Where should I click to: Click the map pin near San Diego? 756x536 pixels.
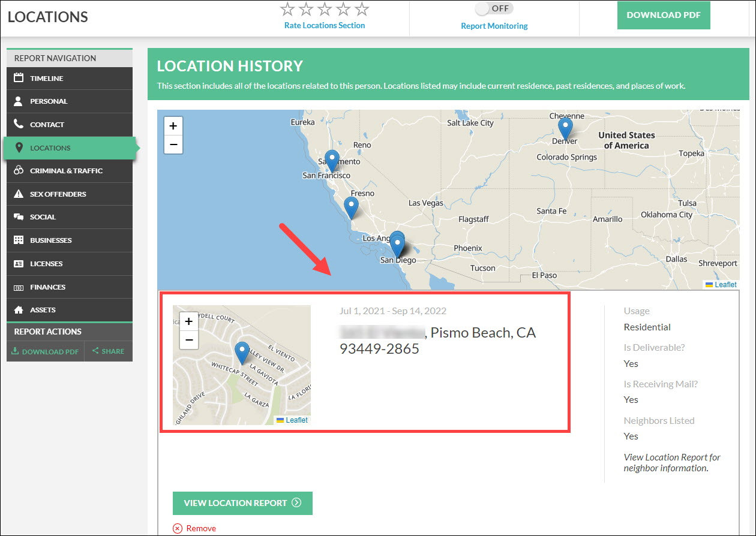pyautogui.click(x=397, y=245)
